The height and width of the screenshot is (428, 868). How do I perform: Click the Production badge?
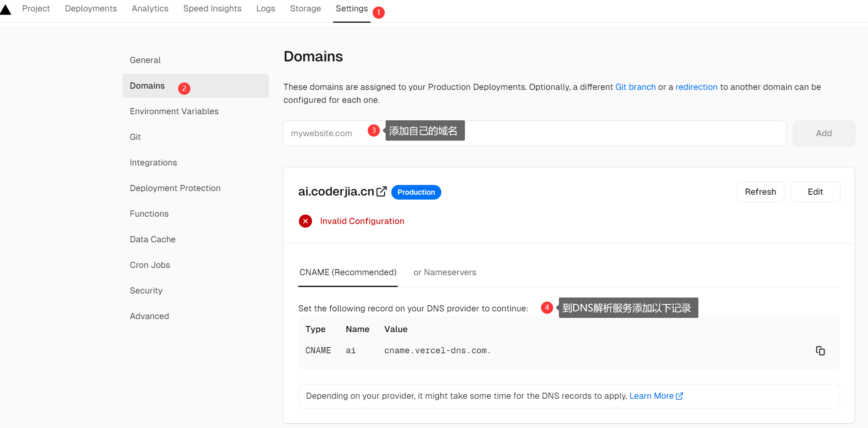pyautogui.click(x=416, y=192)
